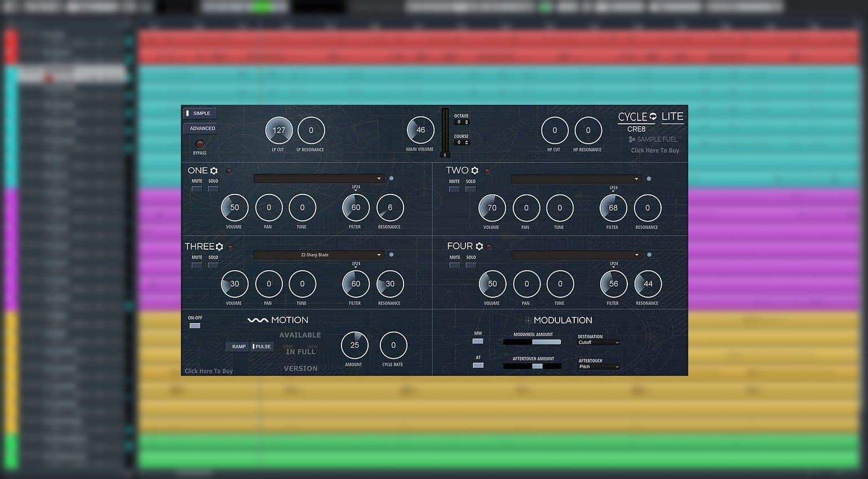Mute layer TWO
This screenshot has width=868, height=479.
pos(454,189)
